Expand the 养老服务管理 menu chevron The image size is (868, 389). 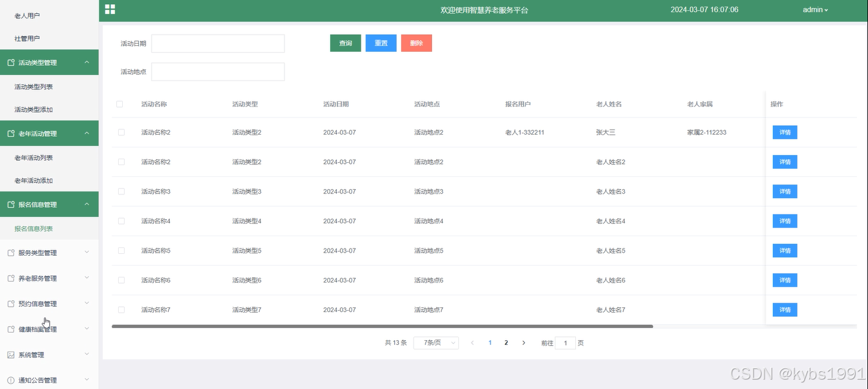(87, 278)
